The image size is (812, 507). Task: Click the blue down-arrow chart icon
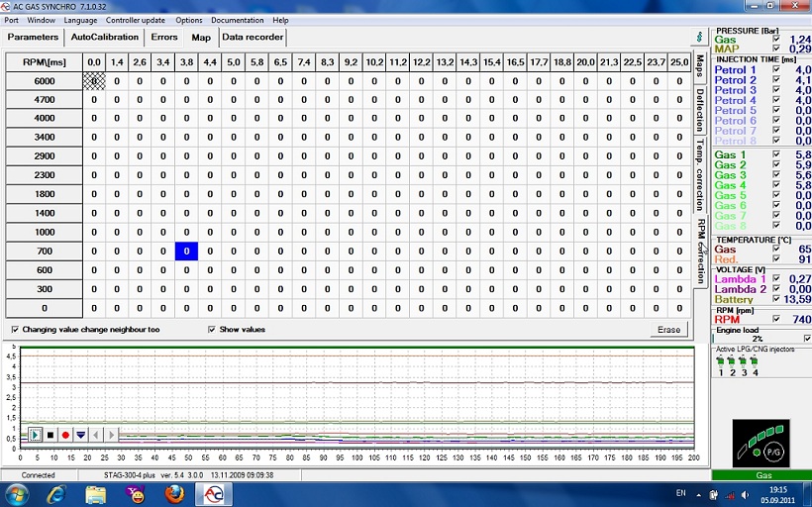[x=80, y=435]
